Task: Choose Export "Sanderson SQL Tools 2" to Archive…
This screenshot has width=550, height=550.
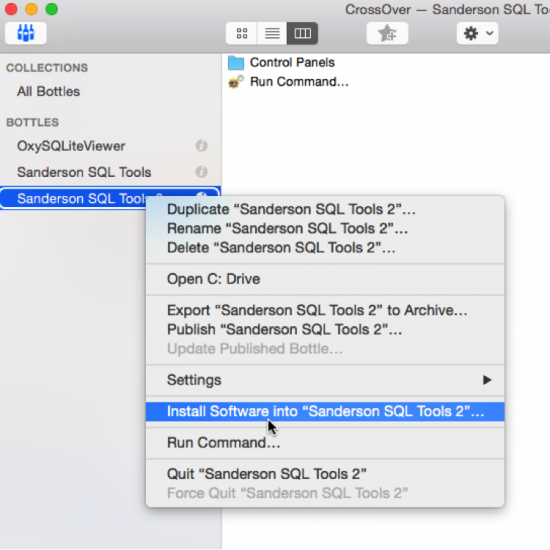Action: pyautogui.click(x=325, y=310)
